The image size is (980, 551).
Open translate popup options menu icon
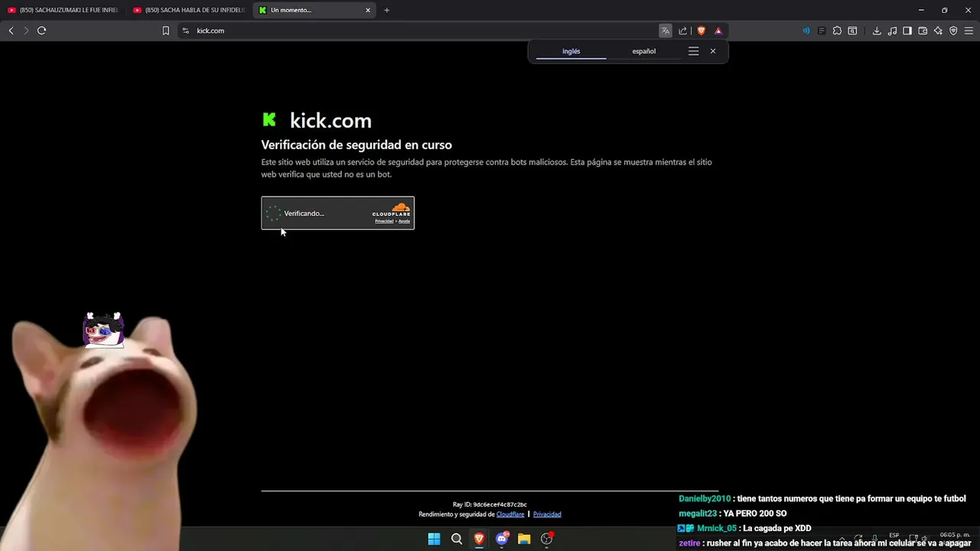(x=693, y=51)
